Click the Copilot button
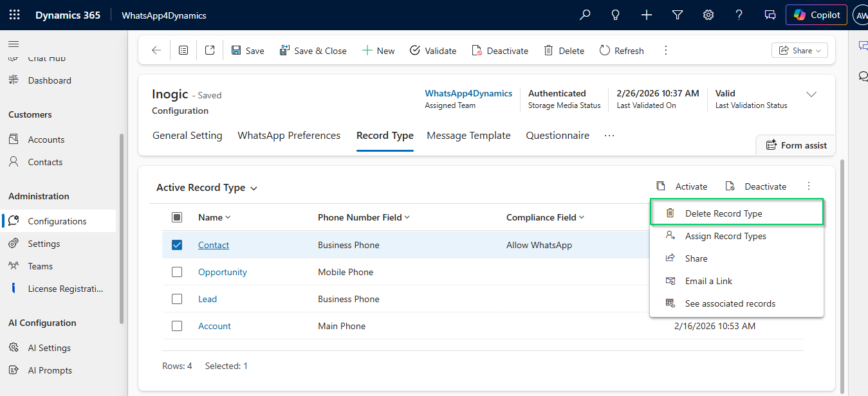 pyautogui.click(x=817, y=15)
